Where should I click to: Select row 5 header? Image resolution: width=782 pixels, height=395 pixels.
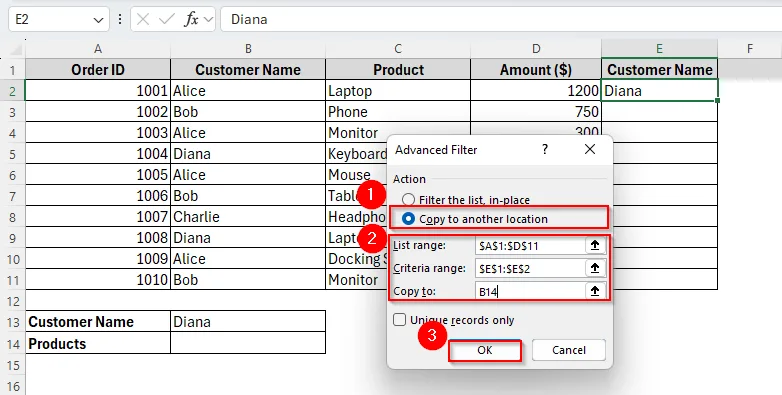(x=12, y=154)
